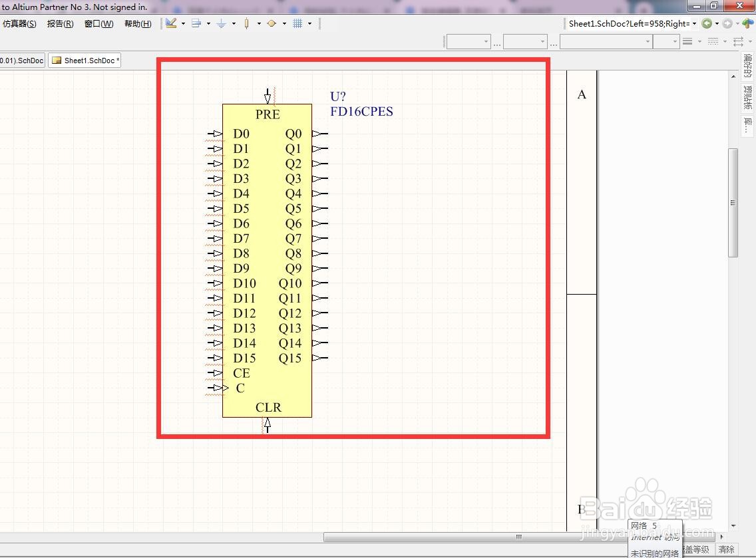Click the 清除 button in the status bar
This screenshot has width=756, height=558.
pos(726,549)
